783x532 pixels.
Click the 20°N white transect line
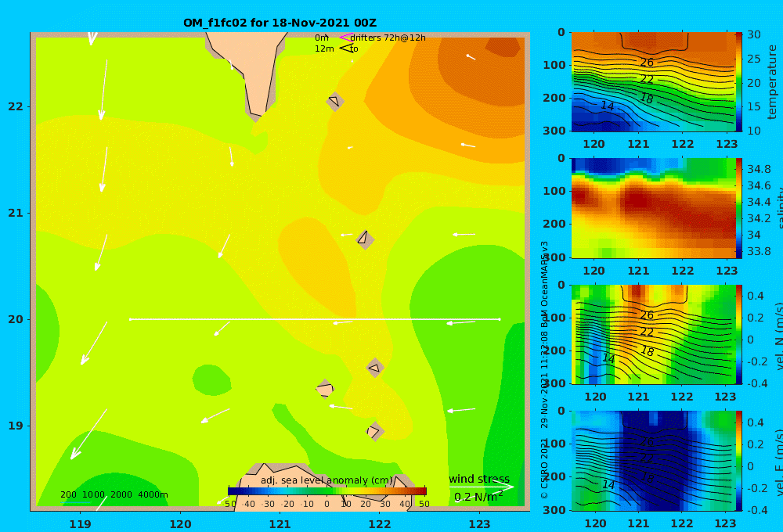point(315,319)
